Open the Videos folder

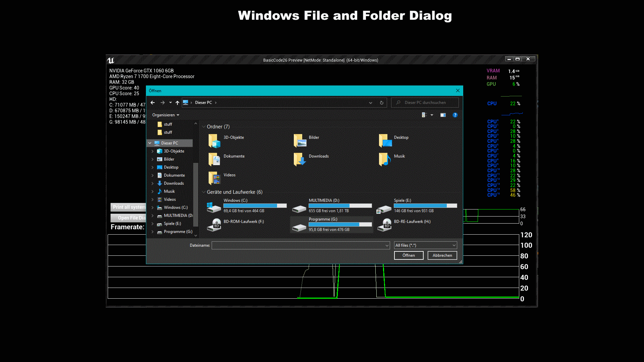pos(229,175)
